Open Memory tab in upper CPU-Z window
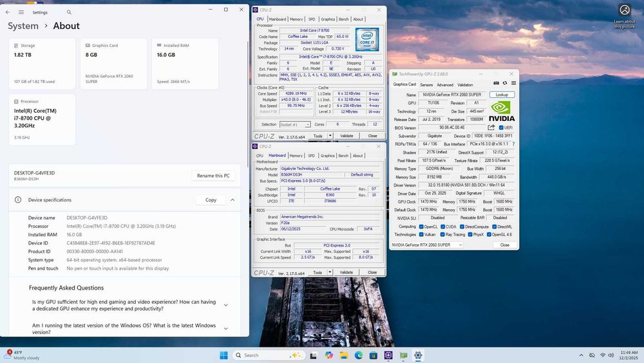Viewport: 644px width, 363px height. click(296, 19)
